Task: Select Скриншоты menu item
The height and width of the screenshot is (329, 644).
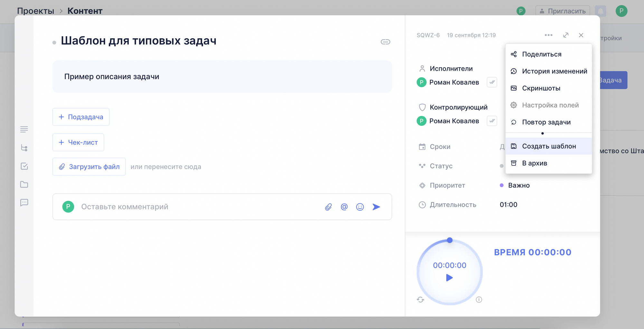Action: (x=549, y=88)
